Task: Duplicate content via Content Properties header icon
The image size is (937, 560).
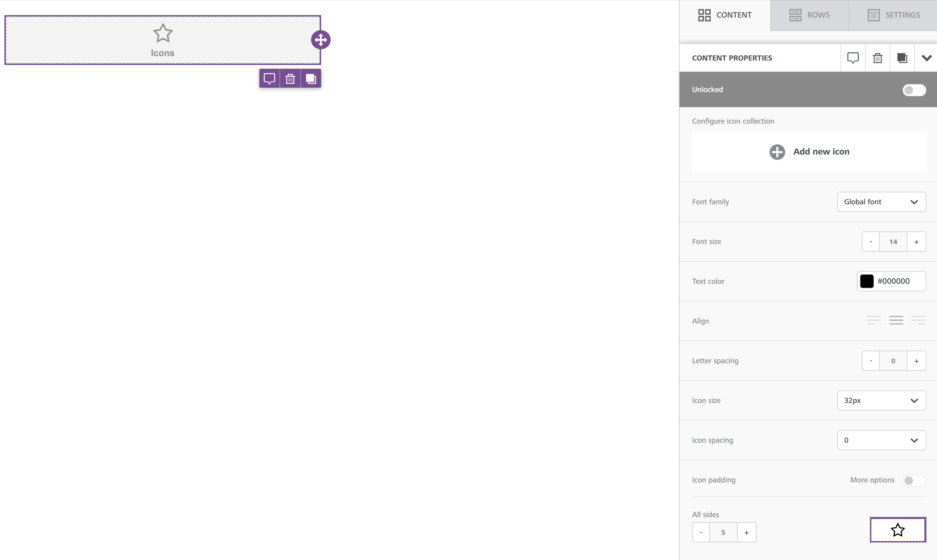Action: click(902, 58)
